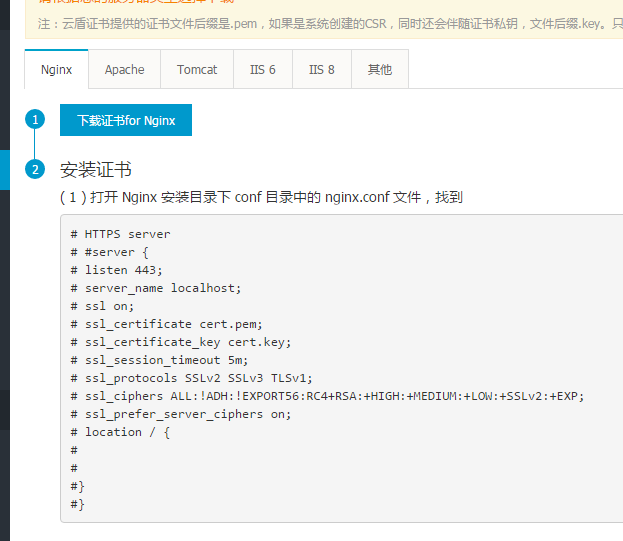
Task: Switch to the Nginx tab
Action: pos(56,70)
